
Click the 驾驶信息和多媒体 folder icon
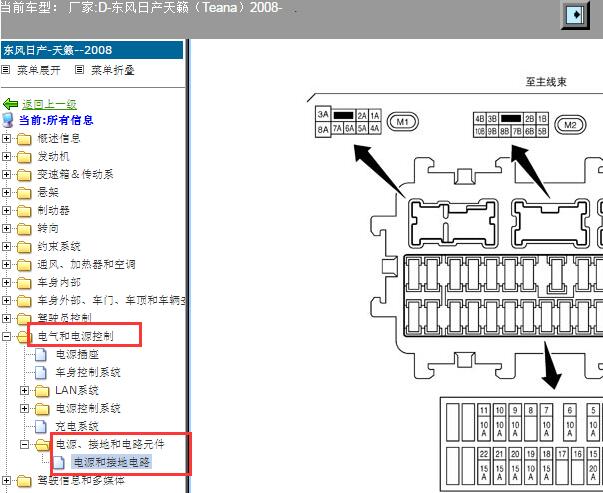[x=24, y=481]
